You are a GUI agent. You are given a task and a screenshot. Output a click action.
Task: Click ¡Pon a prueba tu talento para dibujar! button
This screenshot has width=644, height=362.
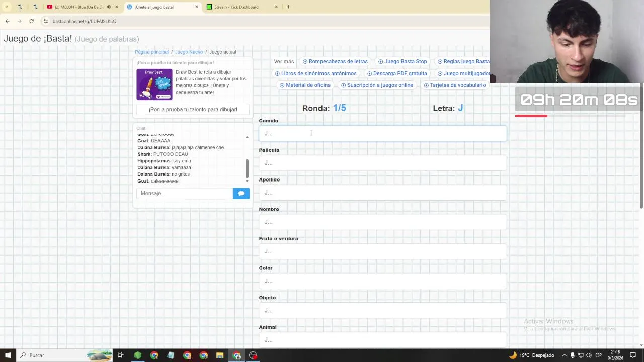click(x=193, y=109)
